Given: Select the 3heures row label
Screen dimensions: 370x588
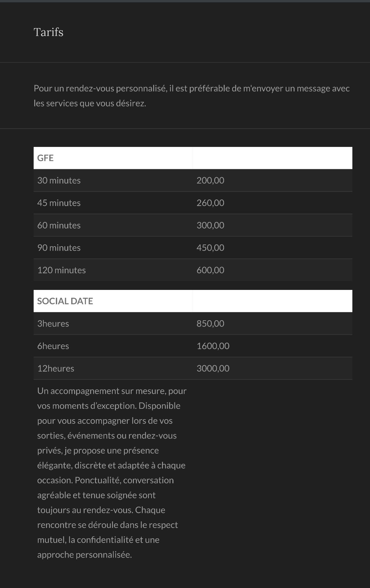Looking at the screenshot, I should (x=53, y=324).
